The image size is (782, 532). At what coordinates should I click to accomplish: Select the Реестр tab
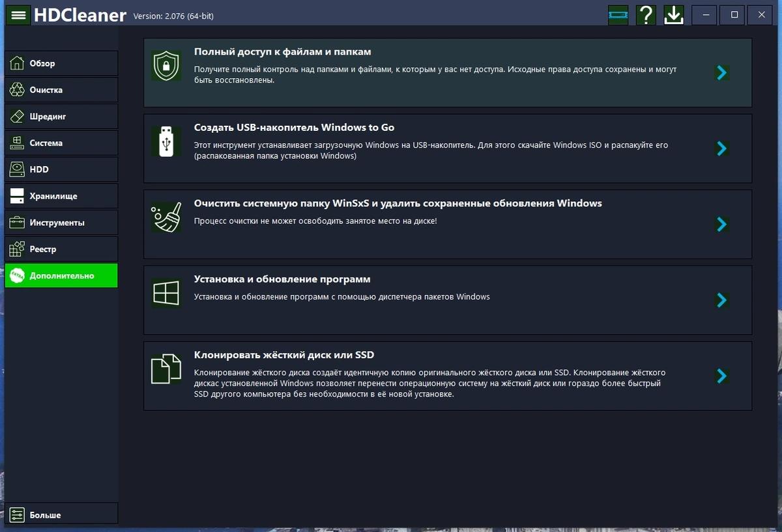tap(61, 249)
